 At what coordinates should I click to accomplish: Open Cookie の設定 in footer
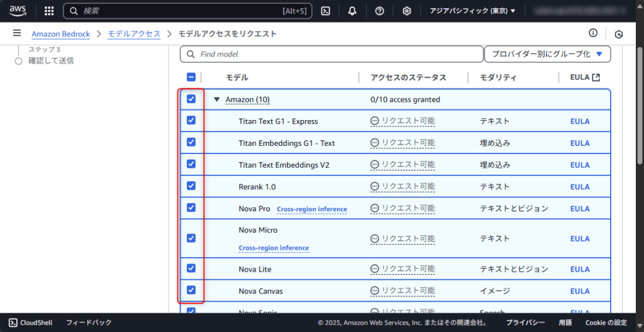point(606,323)
